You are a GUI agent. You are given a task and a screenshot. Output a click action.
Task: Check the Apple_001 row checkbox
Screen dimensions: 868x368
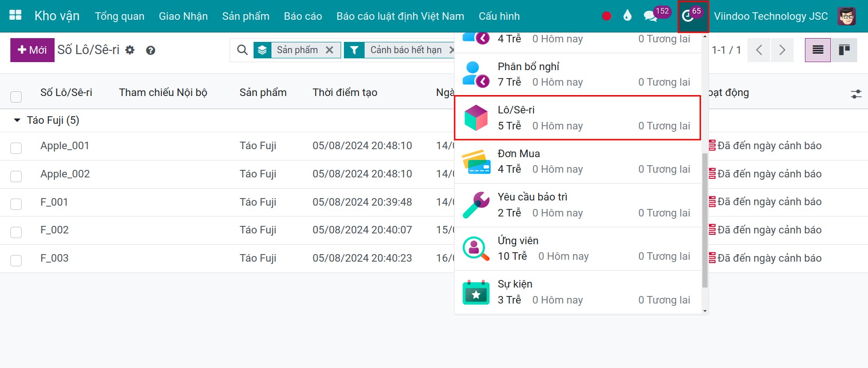[16, 148]
